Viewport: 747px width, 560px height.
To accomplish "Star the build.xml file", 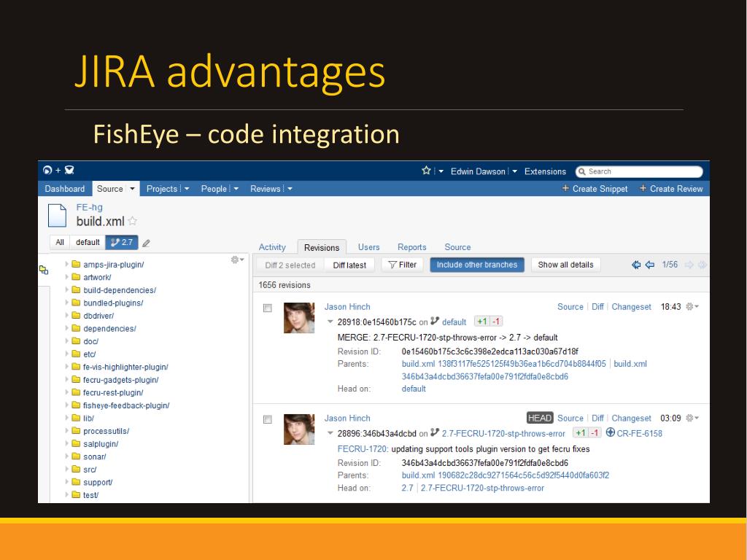I will [133, 221].
